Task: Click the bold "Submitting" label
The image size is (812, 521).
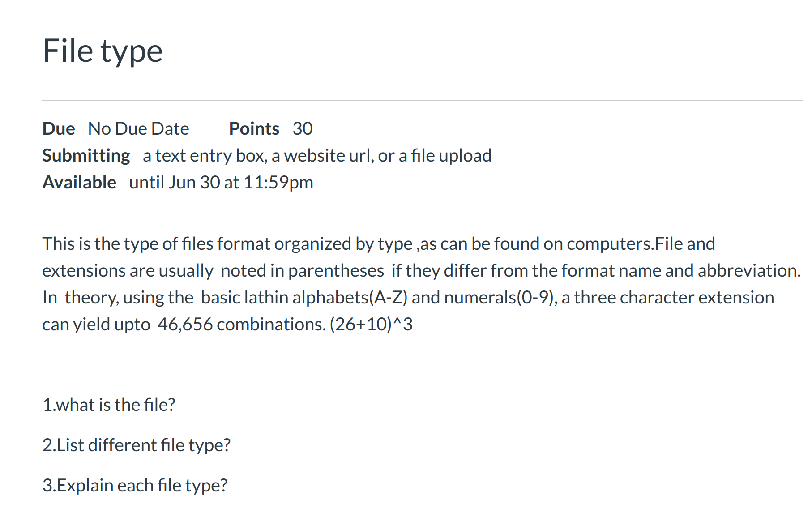Action: point(86,156)
